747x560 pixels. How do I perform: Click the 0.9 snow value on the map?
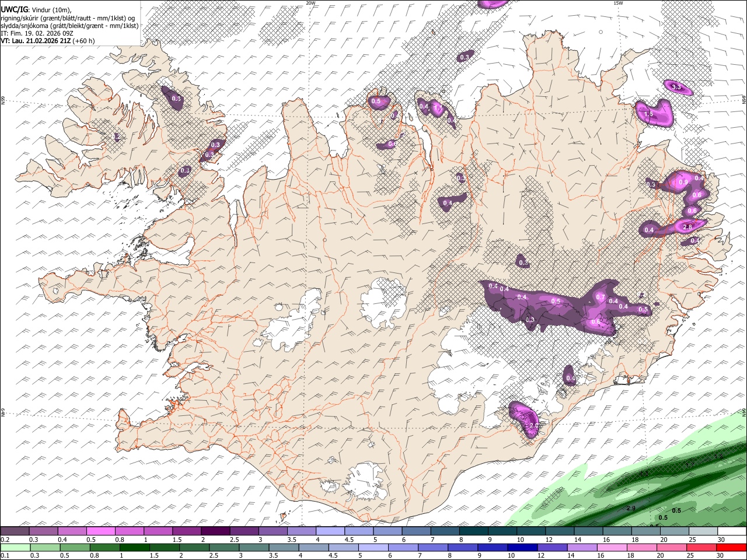(683, 182)
